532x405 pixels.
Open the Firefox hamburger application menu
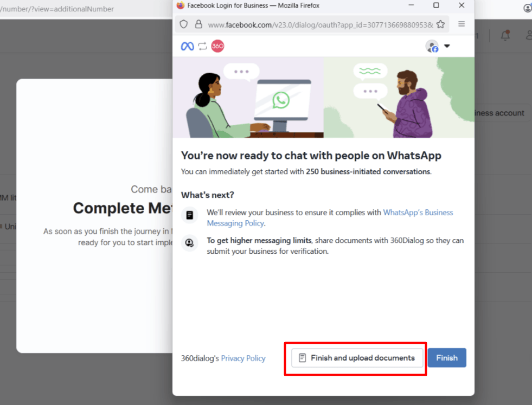pyautogui.click(x=462, y=24)
